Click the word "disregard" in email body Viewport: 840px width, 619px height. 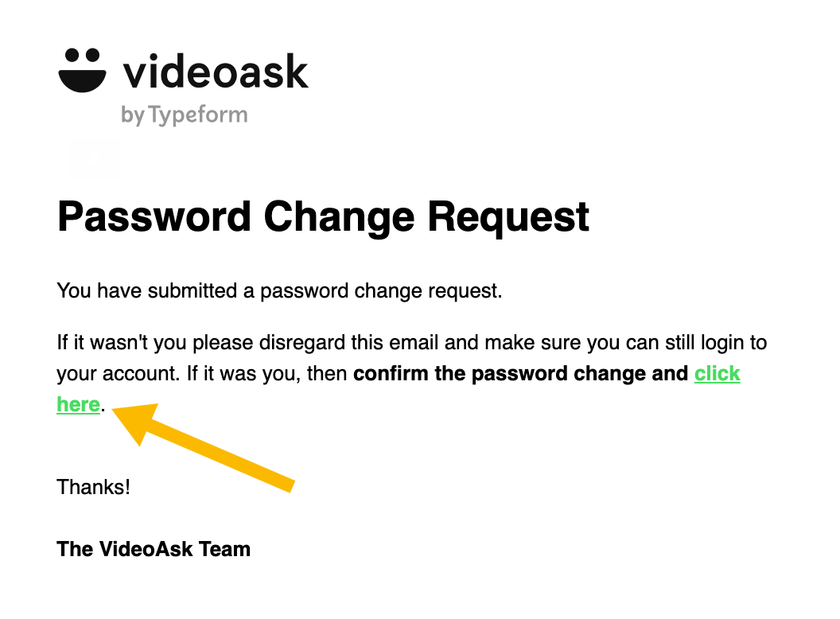pyautogui.click(x=302, y=343)
